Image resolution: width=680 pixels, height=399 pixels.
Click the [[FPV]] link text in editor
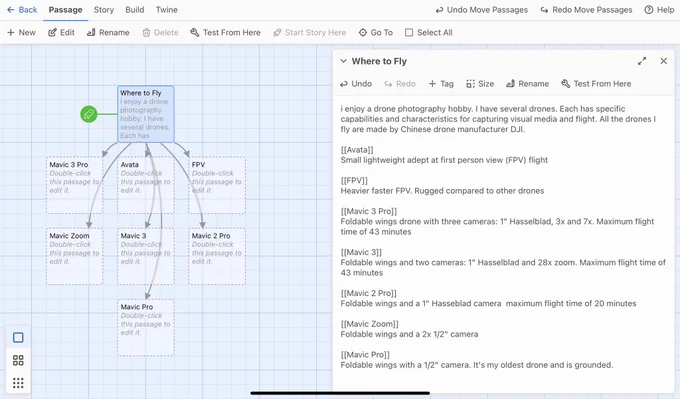(354, 180)
